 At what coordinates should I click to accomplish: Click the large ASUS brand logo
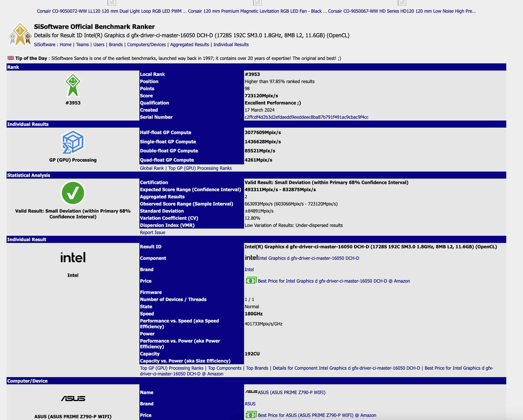(73, 398)
